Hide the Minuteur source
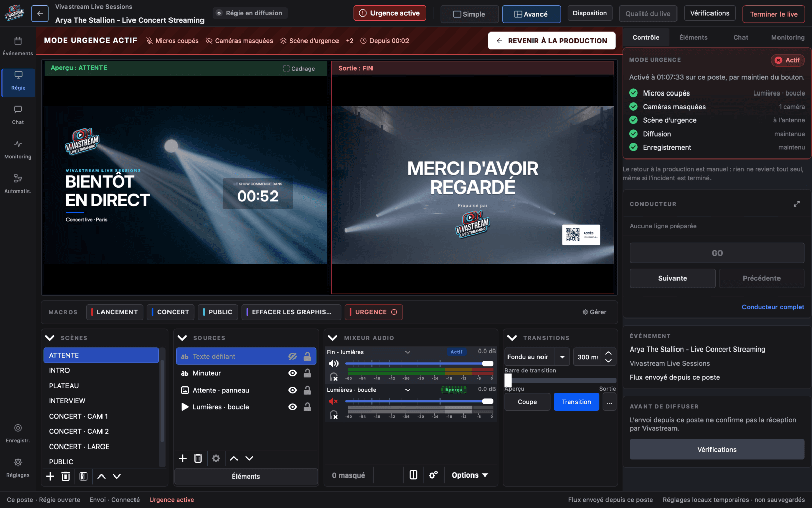Screen dimensions: 812x508 click(x=293, y=373)
